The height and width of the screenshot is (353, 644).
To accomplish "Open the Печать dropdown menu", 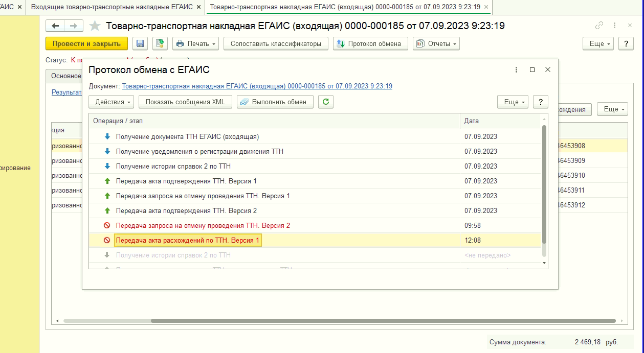I will tap(196, 43).
